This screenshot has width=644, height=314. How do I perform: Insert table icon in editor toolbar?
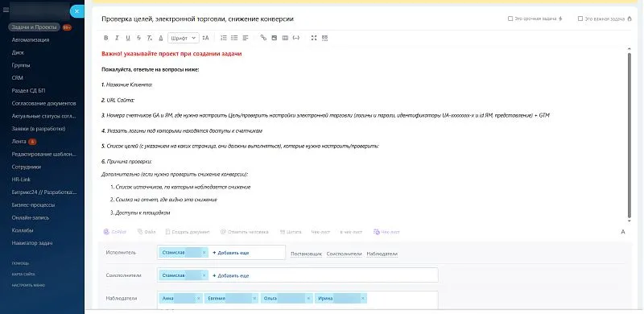click(x=285, y=38)
